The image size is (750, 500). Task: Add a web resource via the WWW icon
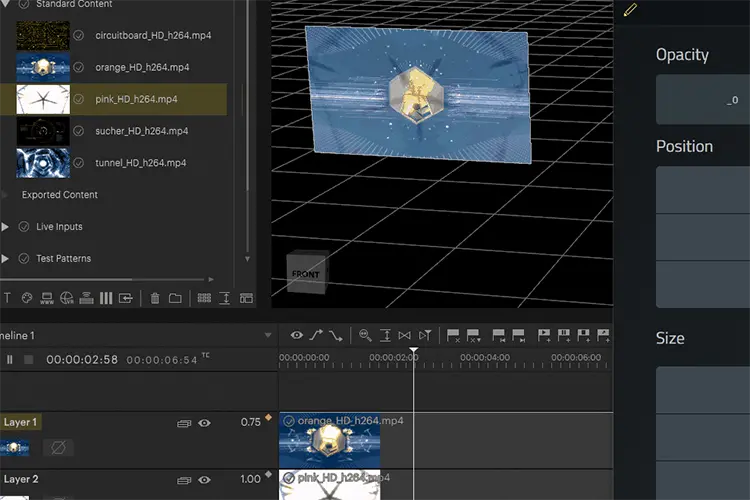click(x=46, y=298)
